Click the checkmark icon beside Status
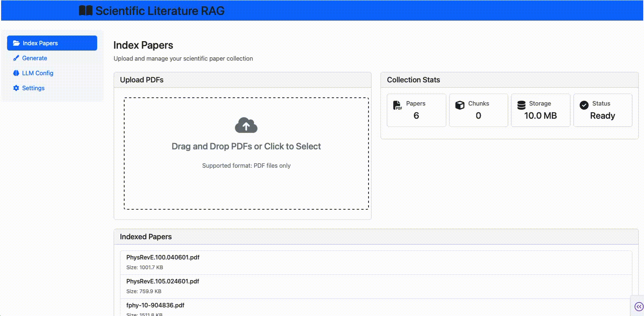The height and width of the screenshot is (316, 644). pos(584,105)
